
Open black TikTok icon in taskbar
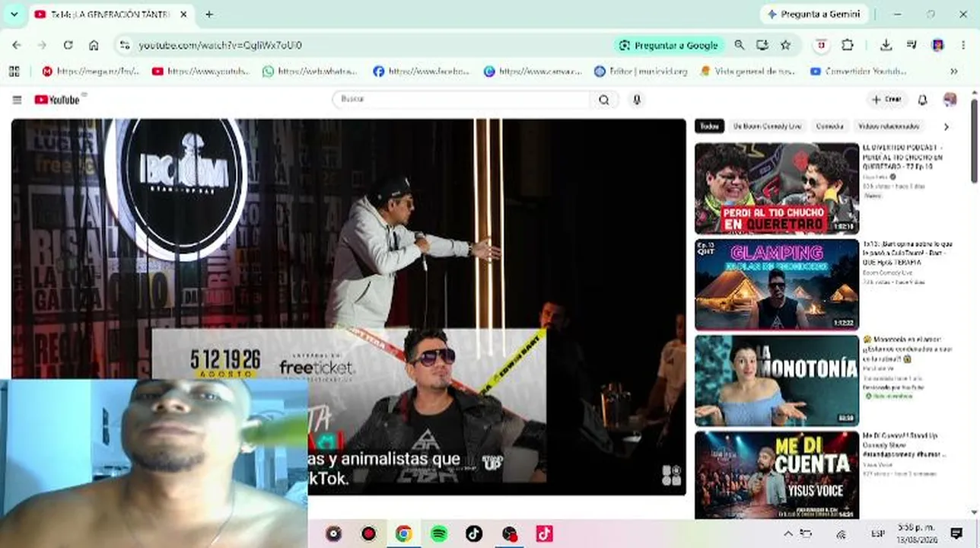coord(474,534)
